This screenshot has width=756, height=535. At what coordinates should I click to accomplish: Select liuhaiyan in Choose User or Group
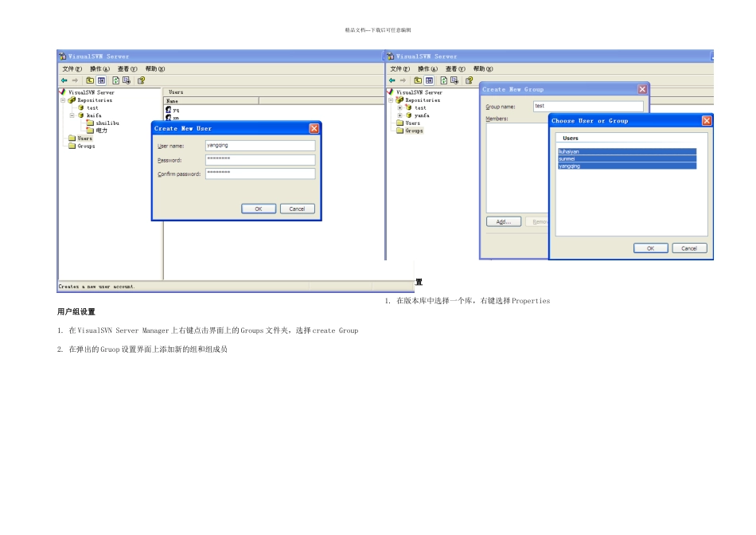point(627,151)
